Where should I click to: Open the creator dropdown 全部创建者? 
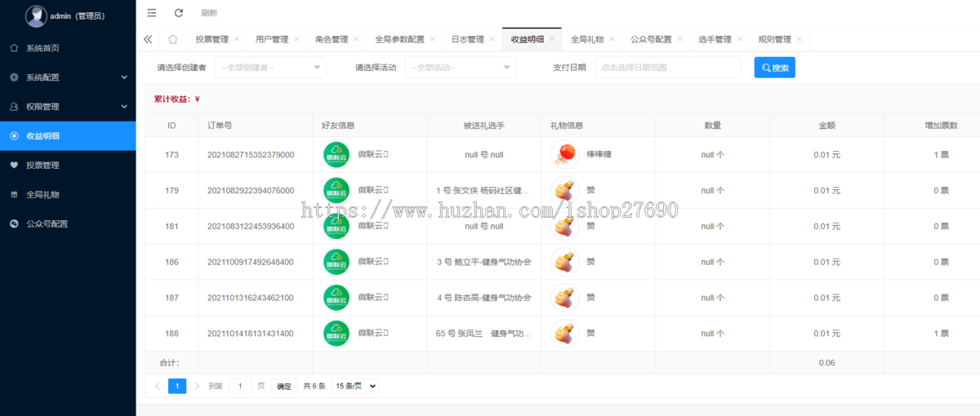(270, 68)
